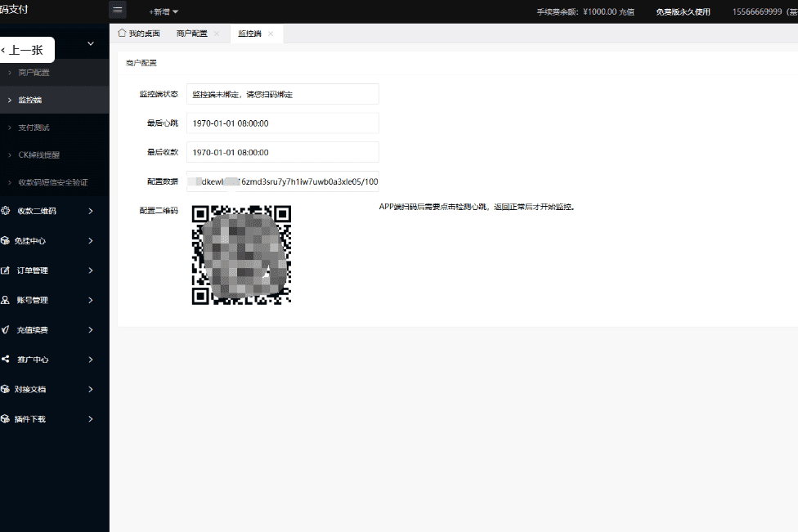Image resolution: width=798 pixels, height=532 pixels.
Task: Close the 监控端 tab
Action: [271, 34]
